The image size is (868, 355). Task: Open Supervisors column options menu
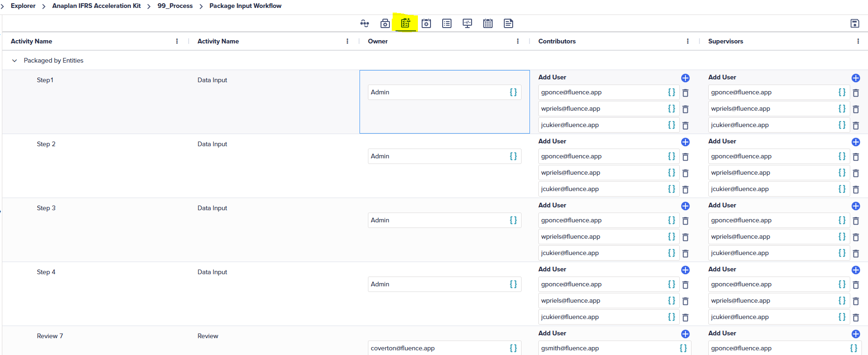tap(858, 41)
